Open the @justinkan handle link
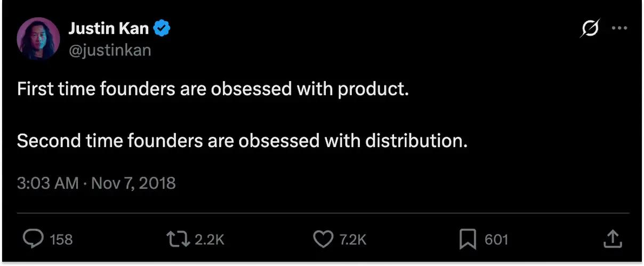The height and width of the screenshot is (266, 644). click(x=110, y=50)
